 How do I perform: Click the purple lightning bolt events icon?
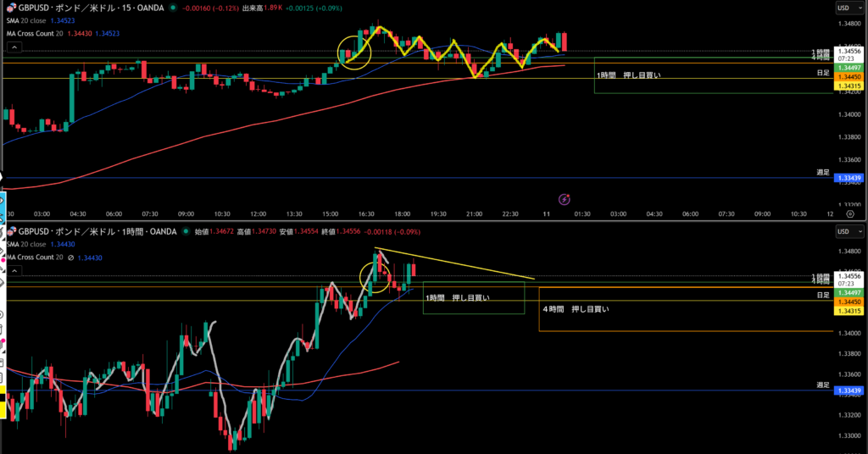[x=565, y=198]
